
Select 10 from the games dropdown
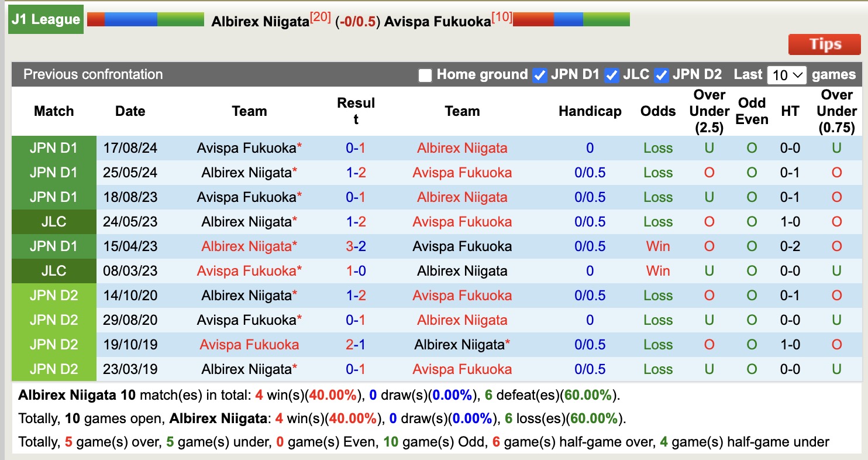pyautogui.click(x=781, y=75)
